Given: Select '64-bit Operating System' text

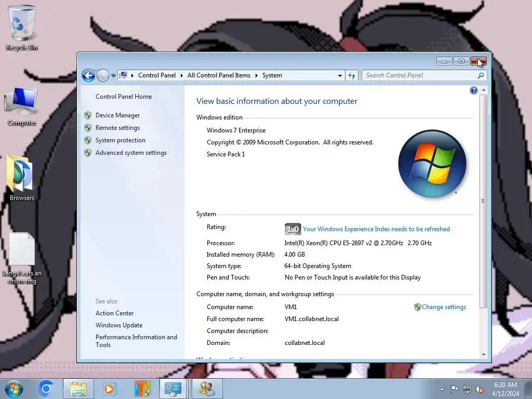Looking at the screenshot, I should pos(317,266).
